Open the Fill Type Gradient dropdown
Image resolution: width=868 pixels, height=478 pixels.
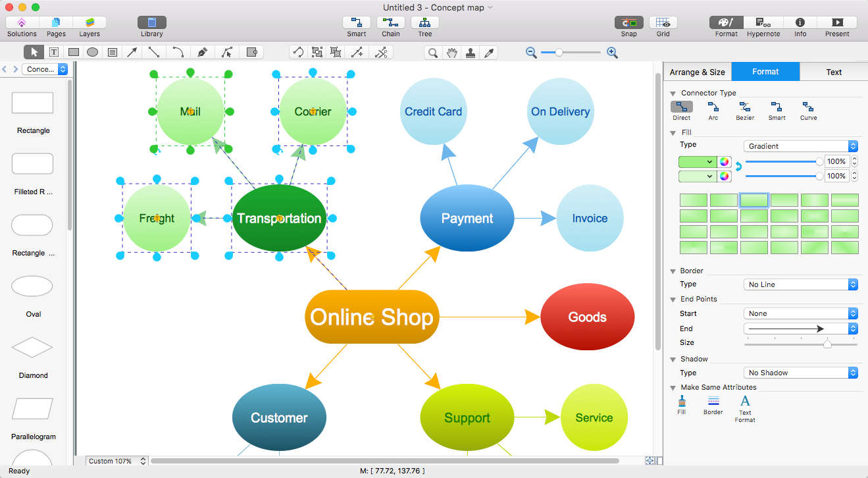click(801, 146)
